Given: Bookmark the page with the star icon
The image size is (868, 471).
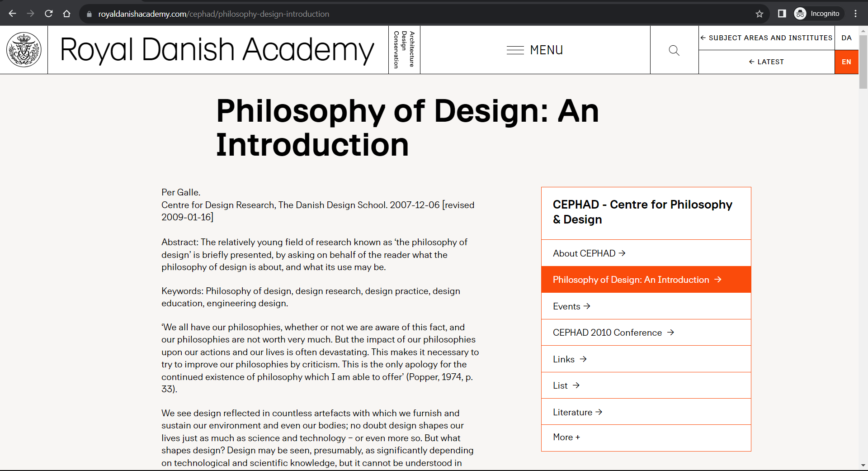Looking at the screenshot, I should click(x=759, y=14).
